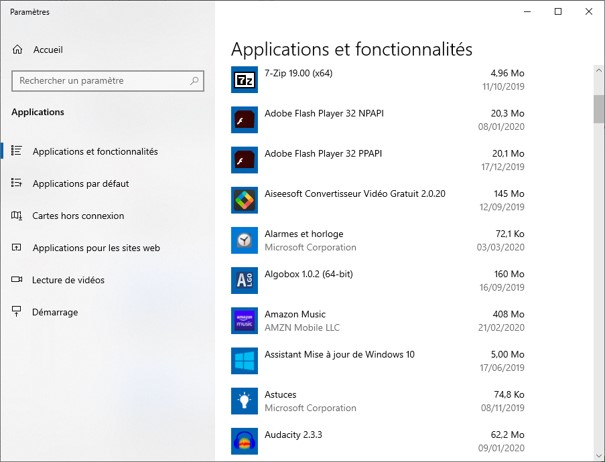Open Lecture de vidéos settings
The height and width of the screenshot is (462, 605).
click(68, 280)
